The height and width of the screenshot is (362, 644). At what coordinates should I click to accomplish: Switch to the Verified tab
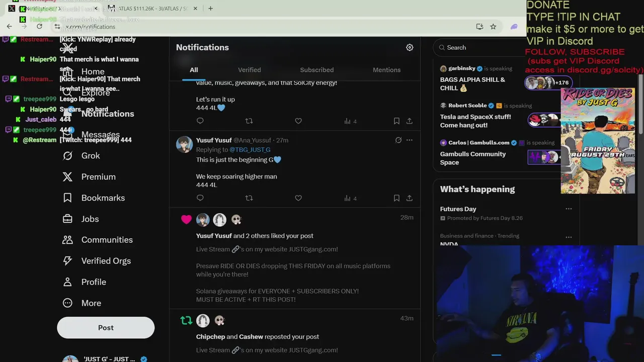pos(250,70)
